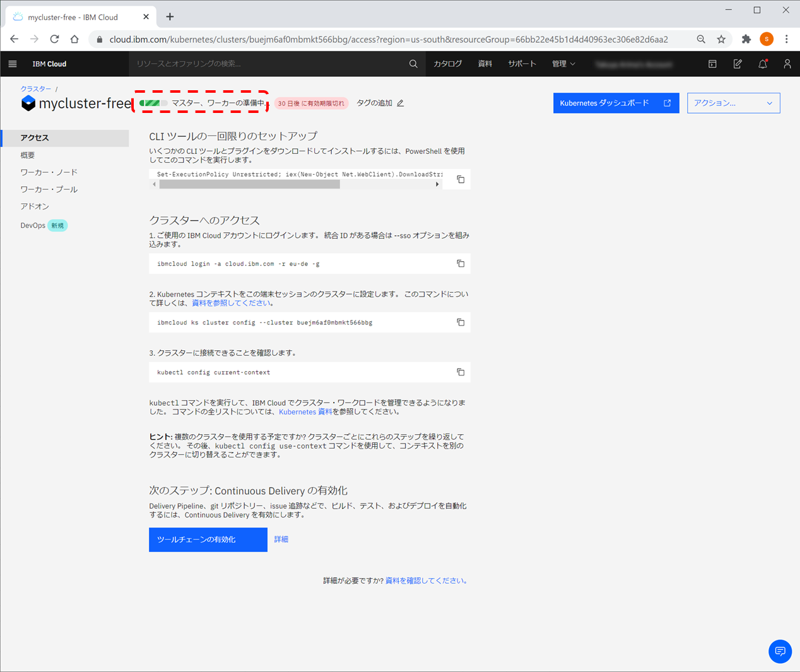Click the mycluster-free cluster hexagon icon
This screenshot has height=672, width=800.
28,103
